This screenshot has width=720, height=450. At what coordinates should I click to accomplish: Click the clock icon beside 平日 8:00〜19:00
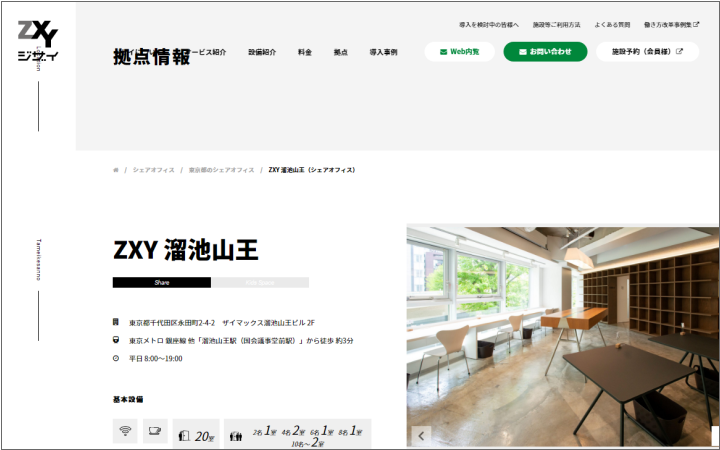click(116, 358)
